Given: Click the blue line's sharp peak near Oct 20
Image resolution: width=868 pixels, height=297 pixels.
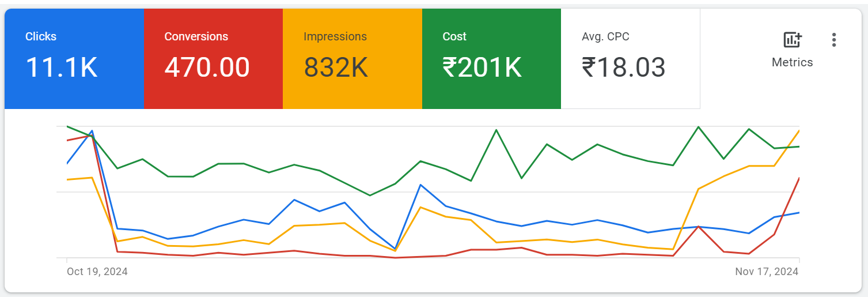Looking at the screenshot, I should click(x=92, y=131).
